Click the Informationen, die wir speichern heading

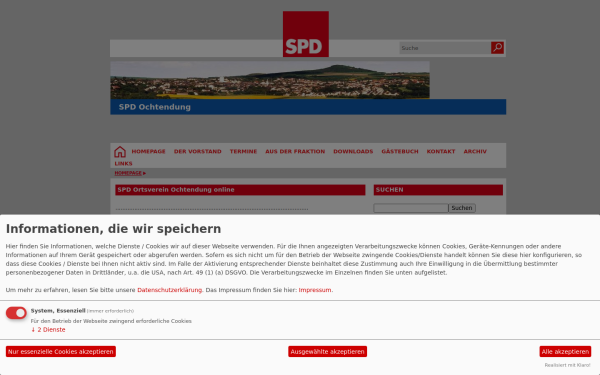[113, 229]
